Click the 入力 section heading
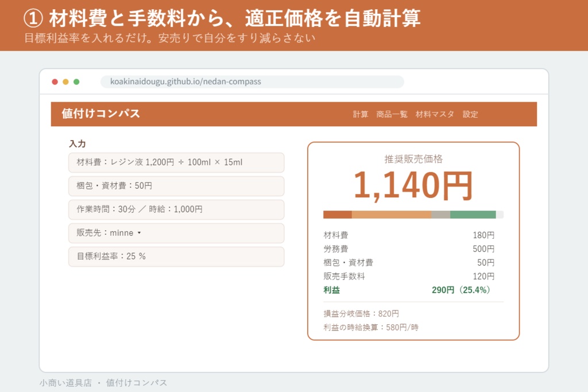Image resolution: width=588 pixels, height=392 pixels. [x=78, y=143]
